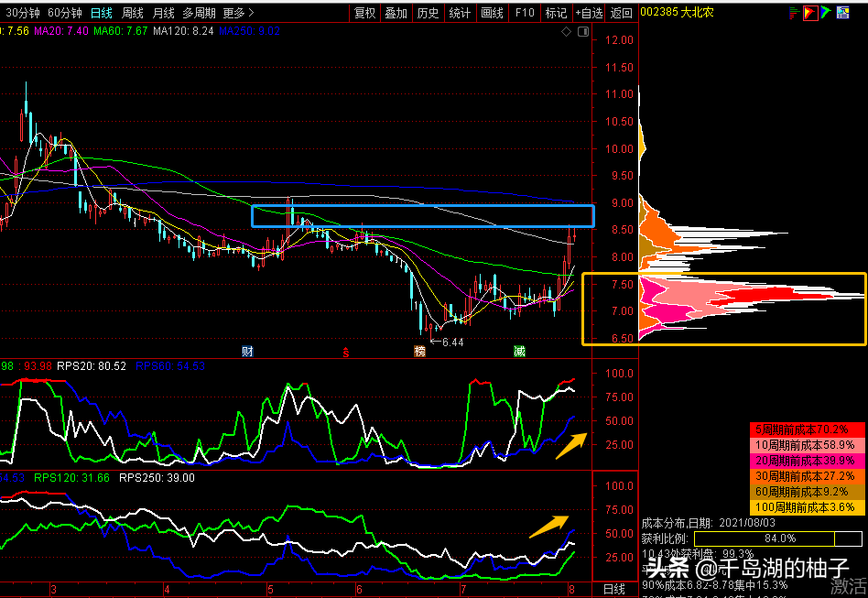
Task: Toggle the split-panel icon near price axis
Action: tap(581, 32)
